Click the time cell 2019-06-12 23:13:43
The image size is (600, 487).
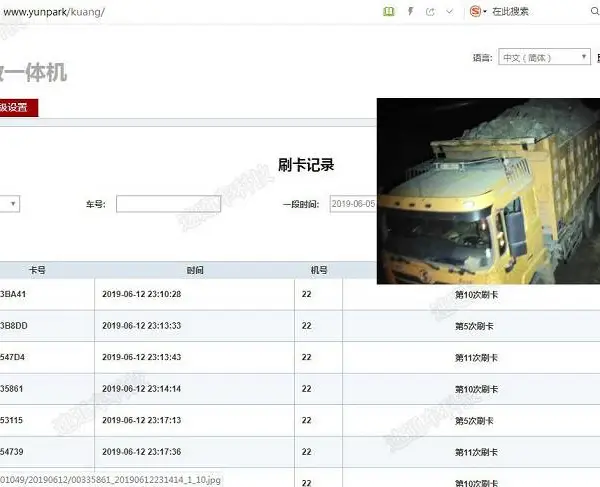[142, 357]
